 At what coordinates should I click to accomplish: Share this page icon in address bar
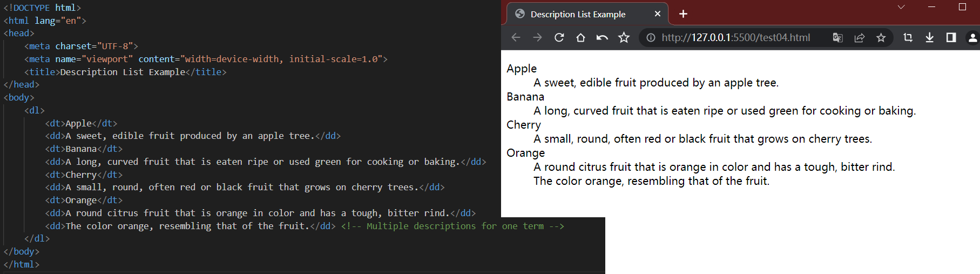(x=859, y=37)
